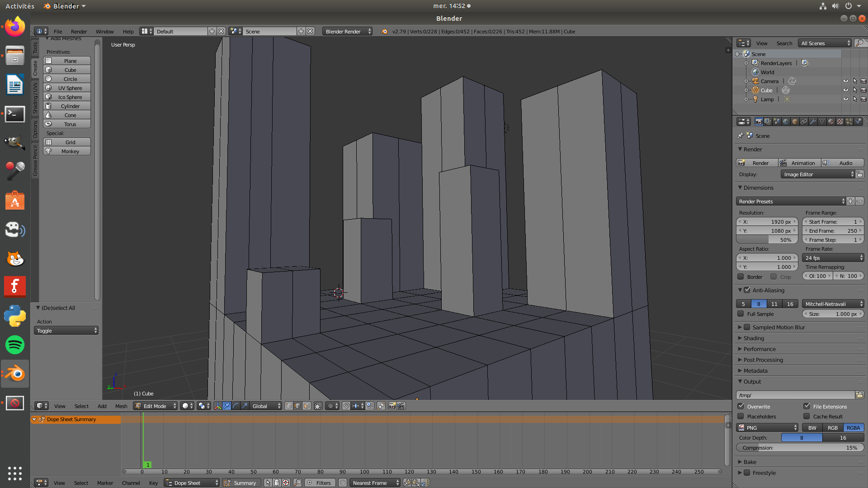This screenshot has width=868, height=488.
Task: Uncheck the File Extensions checkbox
Action: click(x=807, y=406)
